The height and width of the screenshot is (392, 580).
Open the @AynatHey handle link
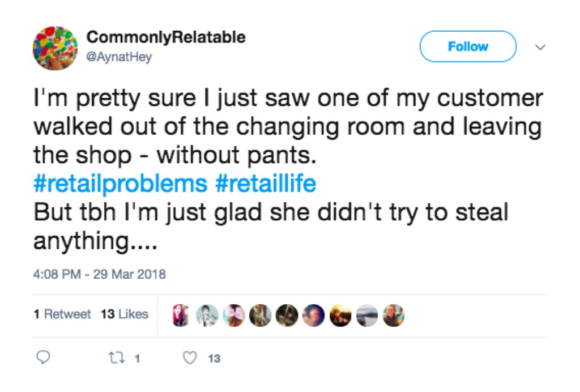119,57
